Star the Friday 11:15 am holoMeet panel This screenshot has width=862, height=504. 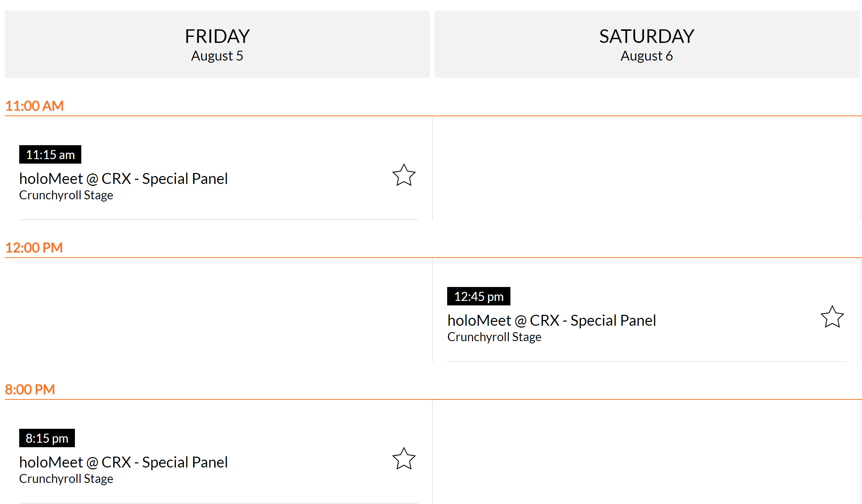pyautogui.click(x=404, y=175)
